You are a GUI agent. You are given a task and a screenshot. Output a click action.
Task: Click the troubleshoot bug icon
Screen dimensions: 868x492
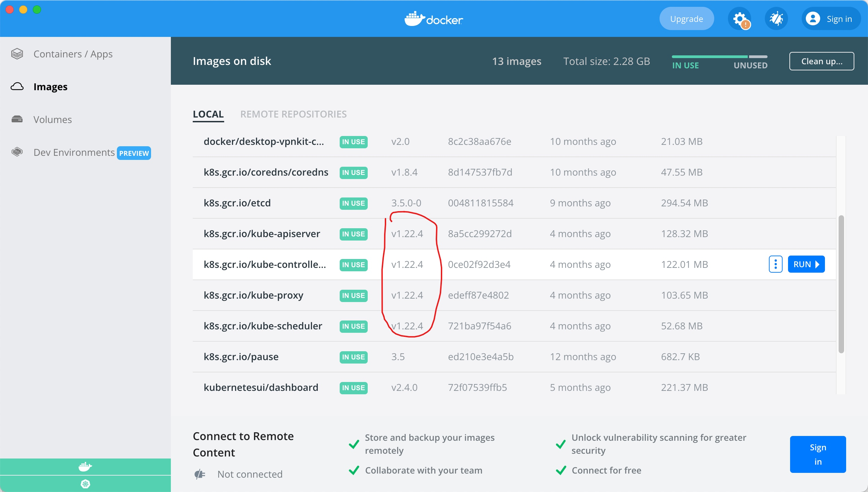click(776, 19)
